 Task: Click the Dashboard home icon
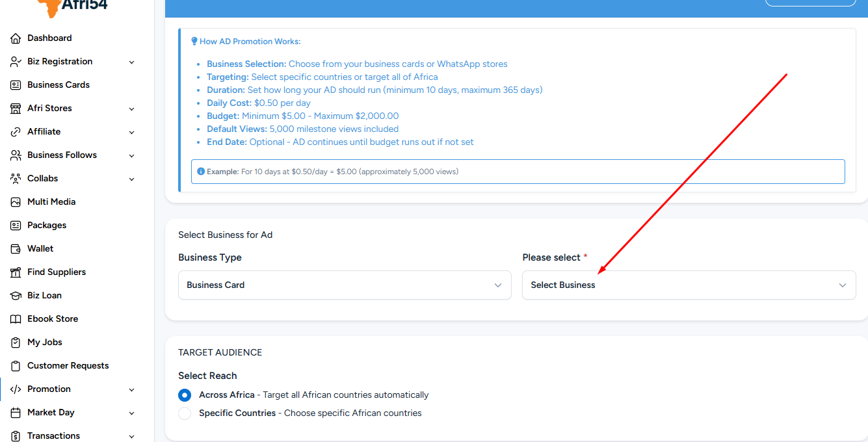16,38
